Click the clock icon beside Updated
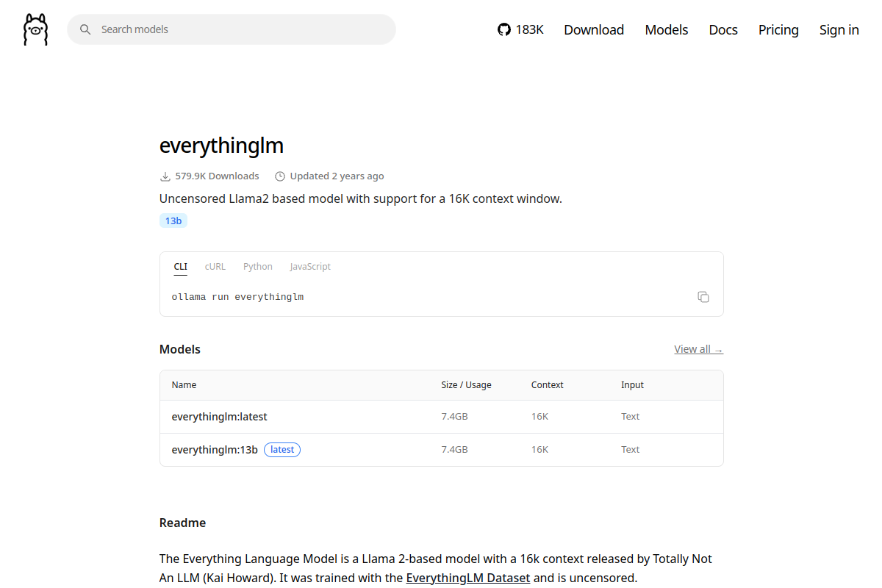The height and width of the screenshot is (588, 882). (279, 176)
